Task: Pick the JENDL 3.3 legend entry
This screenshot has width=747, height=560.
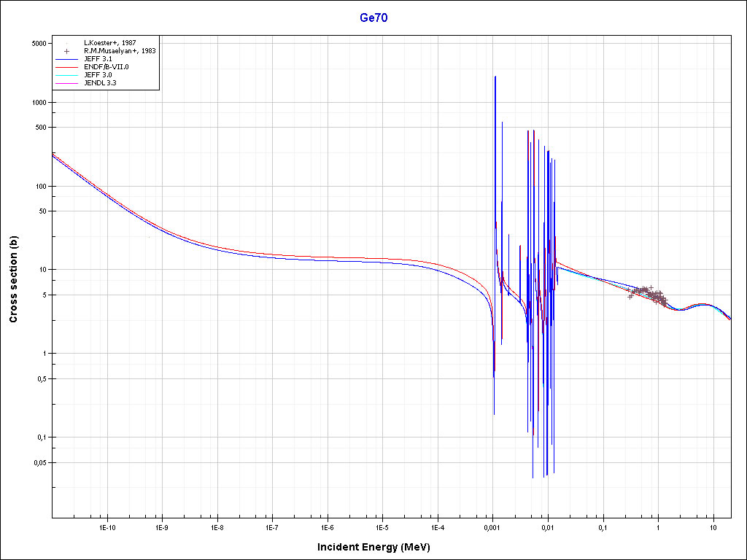Action: point(101,83)
